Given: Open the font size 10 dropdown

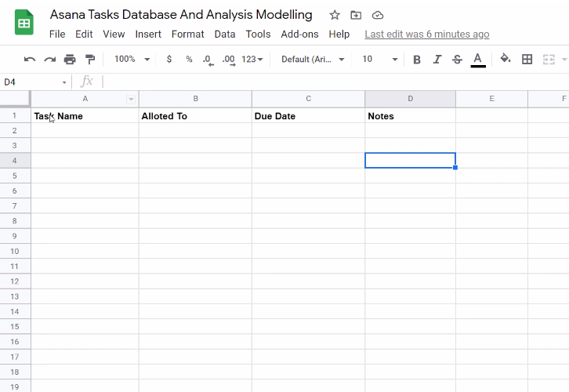Looking at the screenshot, I should [x=380, y=59].
